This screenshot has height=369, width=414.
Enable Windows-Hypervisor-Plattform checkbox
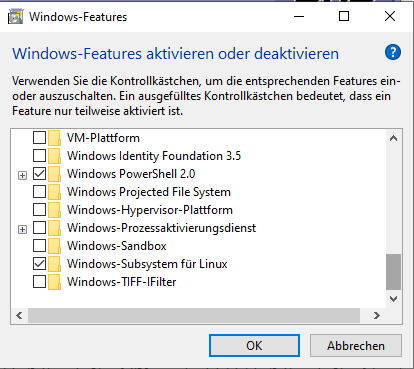tap(39, 210)
